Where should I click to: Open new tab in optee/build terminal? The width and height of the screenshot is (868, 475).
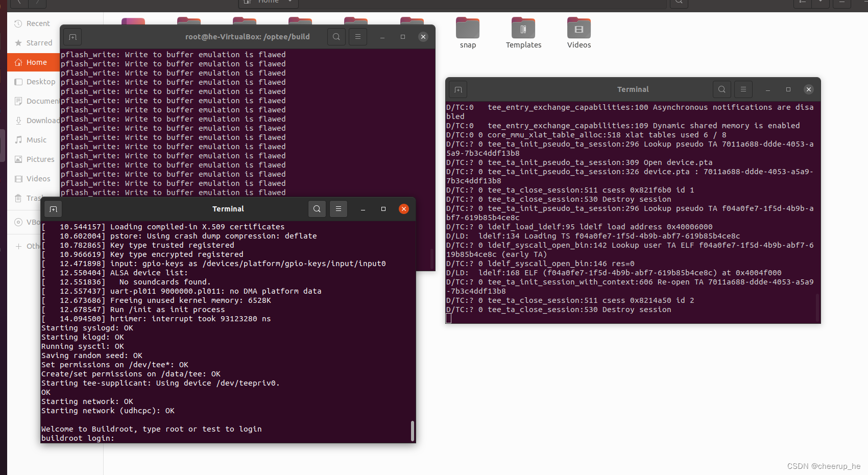click(x=73, y=37)
